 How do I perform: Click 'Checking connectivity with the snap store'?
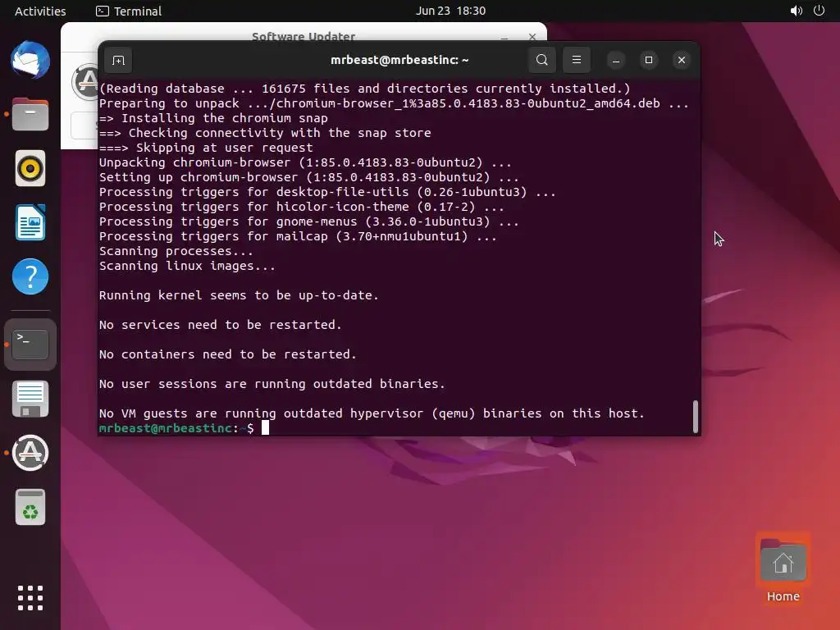tap(265, 133)
